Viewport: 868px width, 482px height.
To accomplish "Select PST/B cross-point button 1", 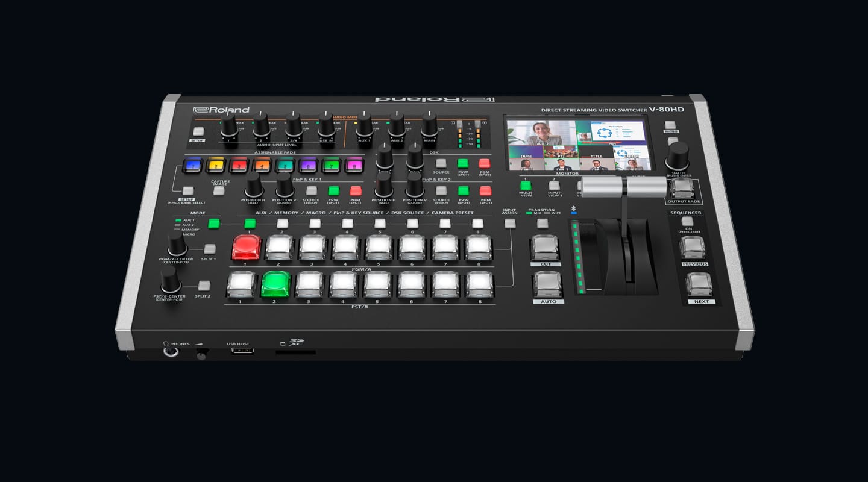I will click(x=241, y=284).
